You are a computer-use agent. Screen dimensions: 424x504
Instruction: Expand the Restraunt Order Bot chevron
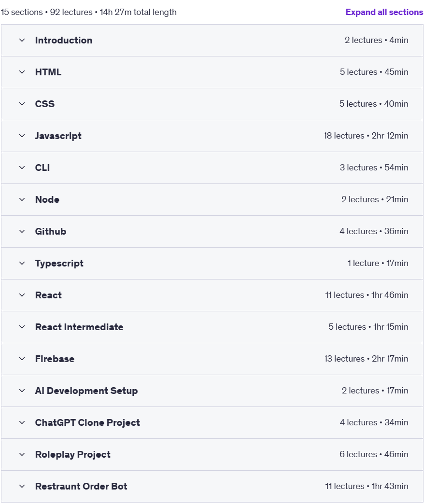(x=22, y=486)
